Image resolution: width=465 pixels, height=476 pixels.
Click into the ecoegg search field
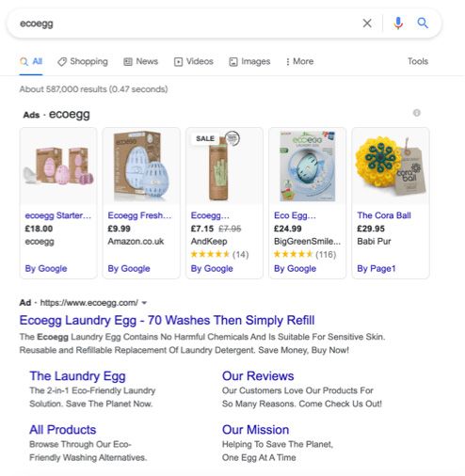pyautogui.click(x=188, y=24)
